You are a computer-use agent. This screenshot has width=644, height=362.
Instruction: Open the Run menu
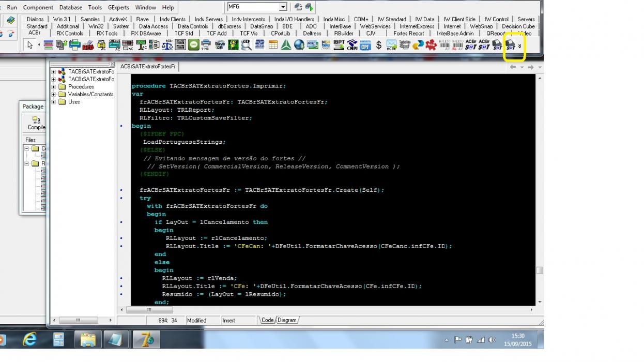pyautogui.click(x=12, y=8)
